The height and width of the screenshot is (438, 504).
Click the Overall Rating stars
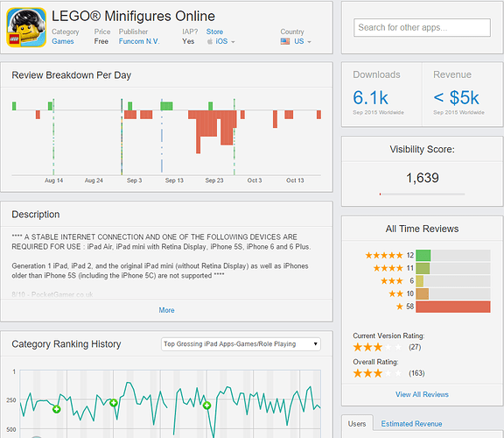point(377,373)
